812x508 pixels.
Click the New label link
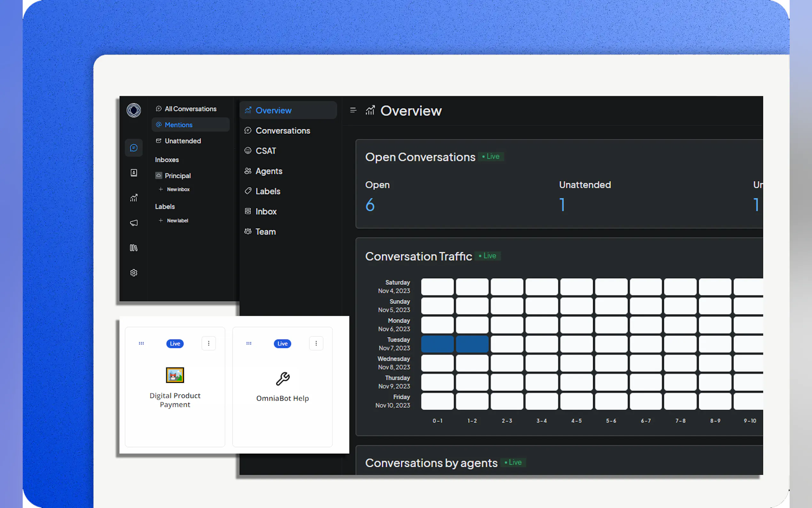click(x=177, y=221)
